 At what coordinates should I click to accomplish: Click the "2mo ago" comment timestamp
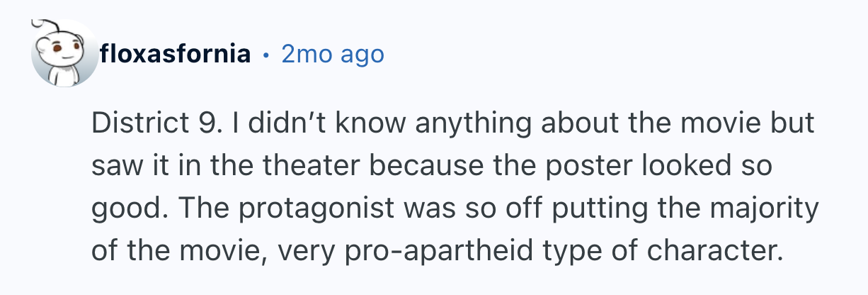[x=333, y=54]
